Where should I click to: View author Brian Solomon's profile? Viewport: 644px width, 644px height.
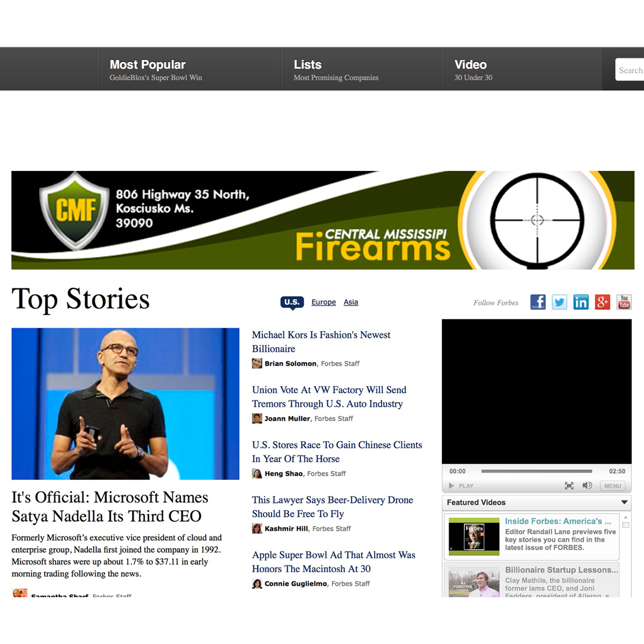click(x=290, y=364)
